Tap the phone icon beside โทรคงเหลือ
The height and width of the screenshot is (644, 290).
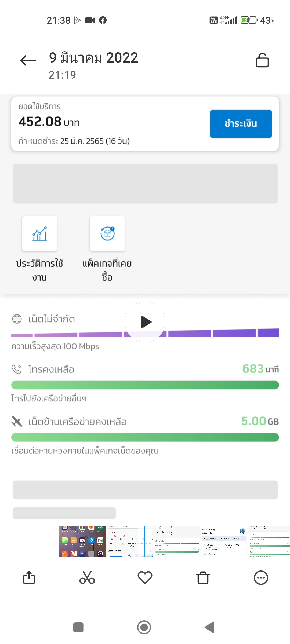(x=17, y=369)
